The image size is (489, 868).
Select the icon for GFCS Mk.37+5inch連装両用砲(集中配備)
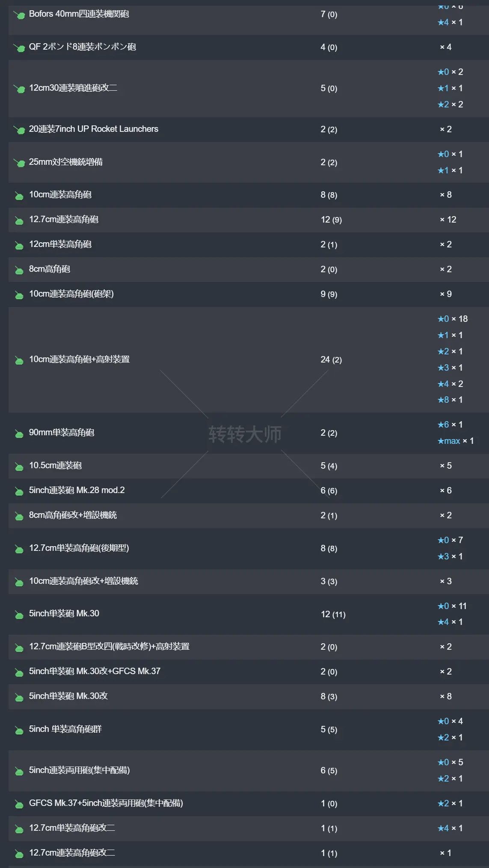pyautogui.click(x=19, y=804)
